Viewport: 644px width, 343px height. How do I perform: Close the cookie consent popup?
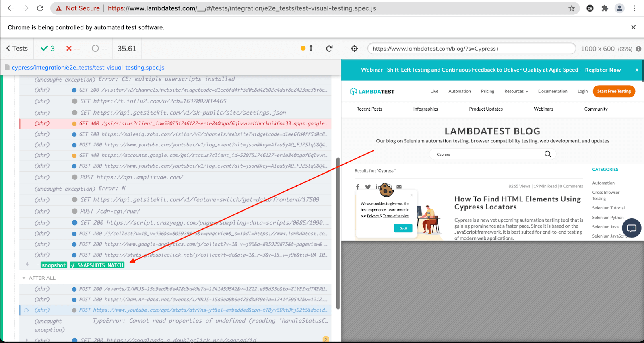[411, 195]
